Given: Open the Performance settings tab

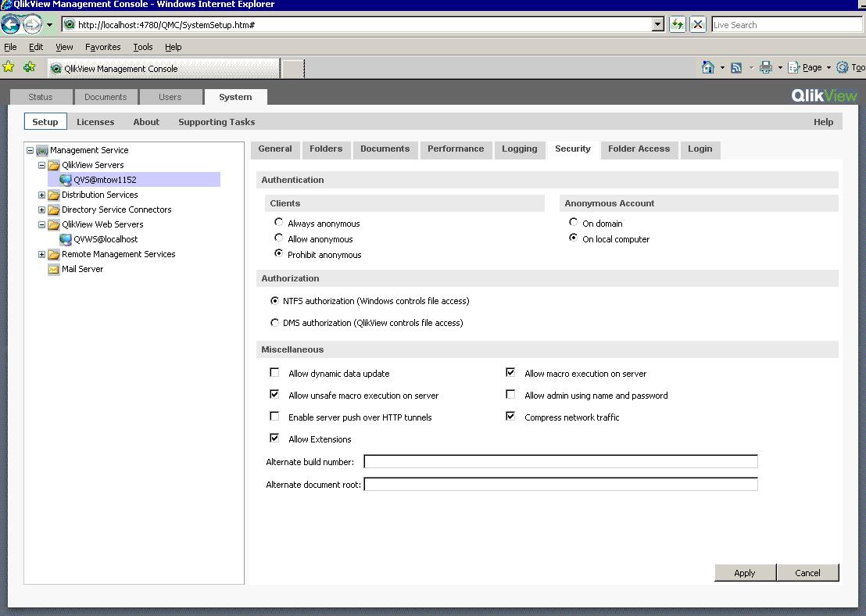Looking at the screenshot, I should [456, 149].
